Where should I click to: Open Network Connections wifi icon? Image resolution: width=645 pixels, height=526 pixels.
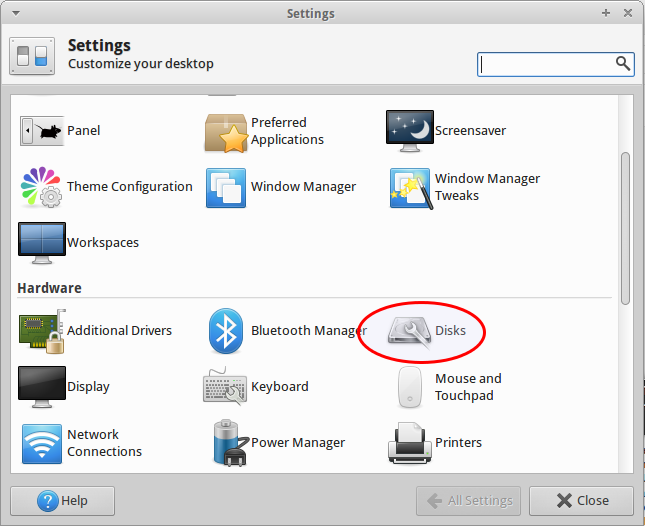coord(42,444)
